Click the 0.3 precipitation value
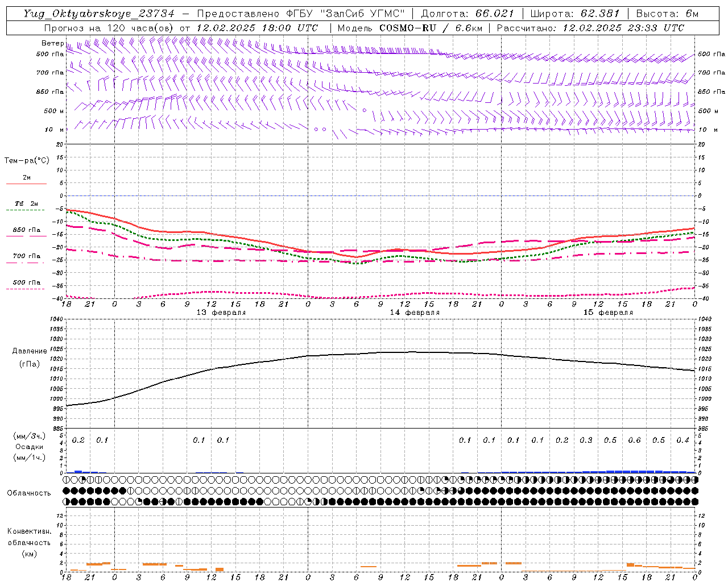 coord(586,440)
